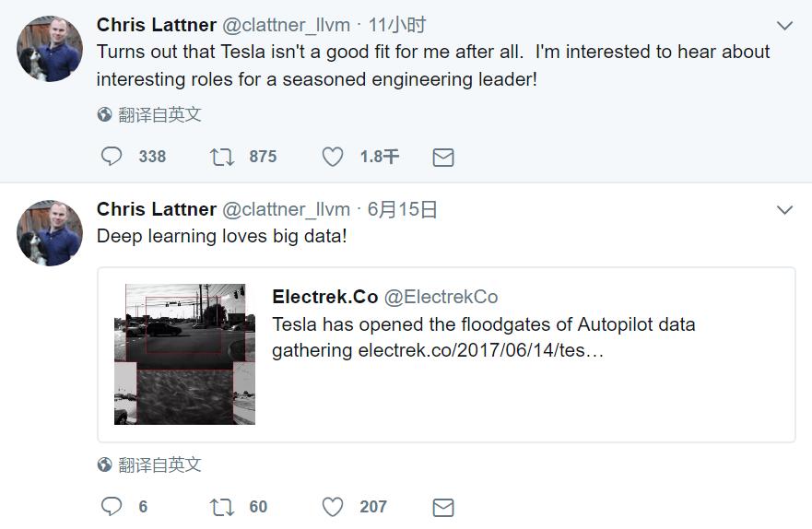Image resolution: width=812 pixels, height=529 pixels.
Task: Reply to the Tesla departure tweet
Action: pyautogui.click(x=112, y=157)
